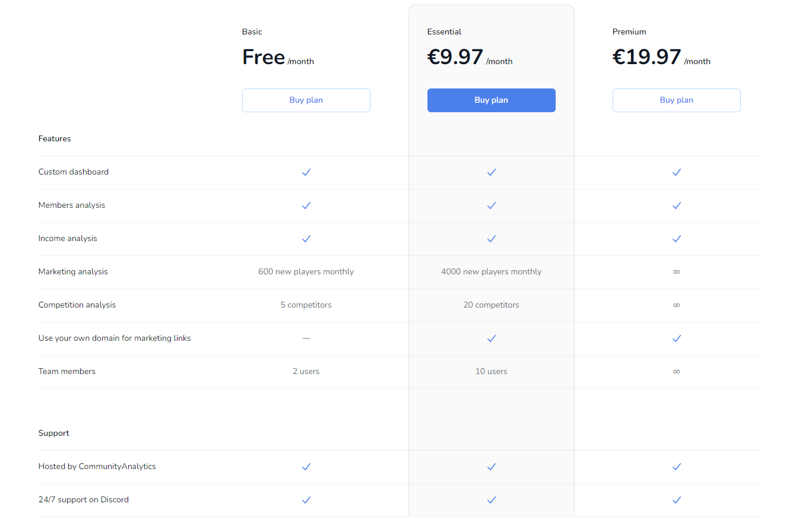Click the 'Features' section heading
Viewport: 786px width, 532px height.
(x=55, y=139)
